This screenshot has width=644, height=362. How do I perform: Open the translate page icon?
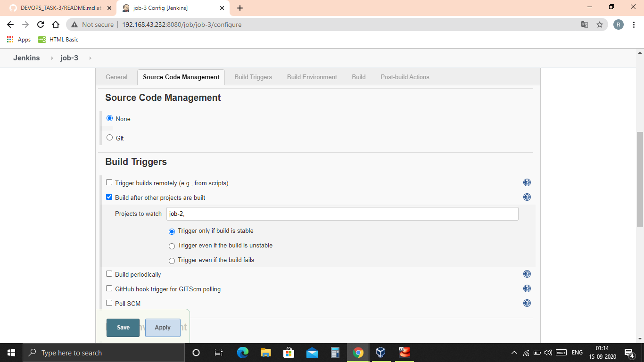point(585,25)
